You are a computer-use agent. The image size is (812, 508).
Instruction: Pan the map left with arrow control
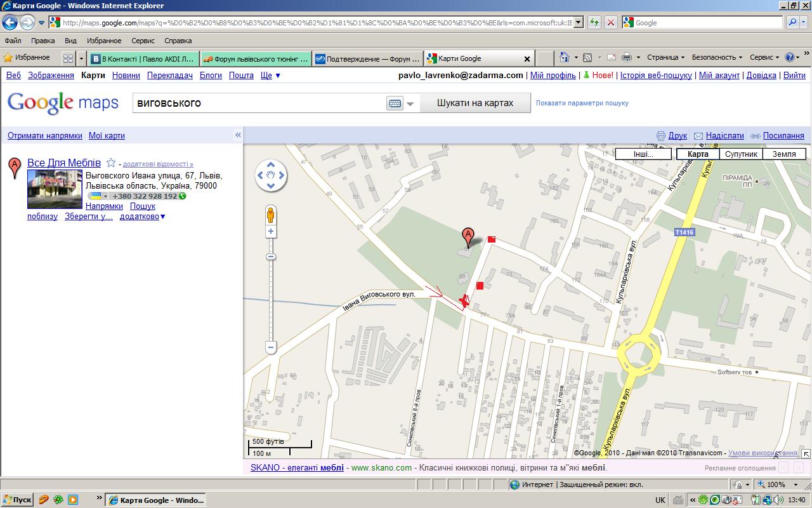coord(260,175)
